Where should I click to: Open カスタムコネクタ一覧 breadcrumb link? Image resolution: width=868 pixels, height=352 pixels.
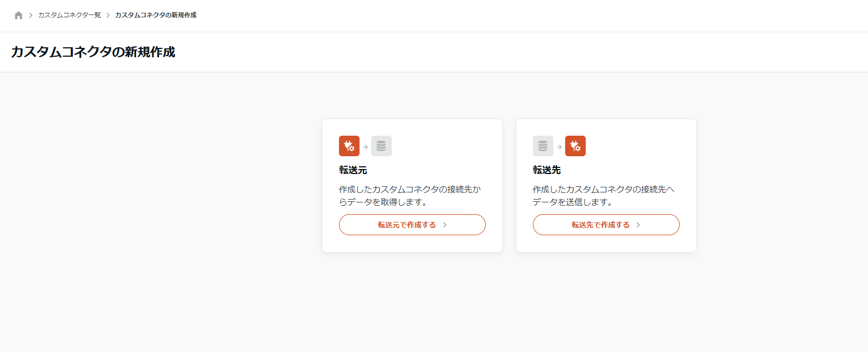tap(69, 15)
